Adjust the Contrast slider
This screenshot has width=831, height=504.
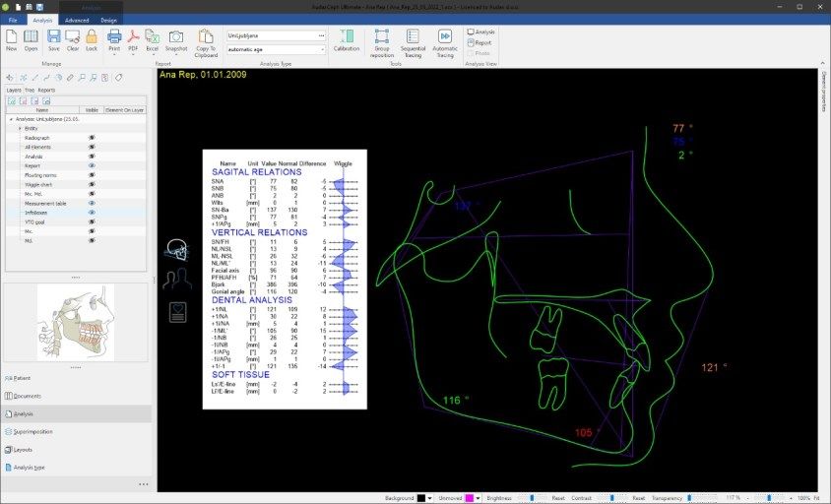[610, 498]
